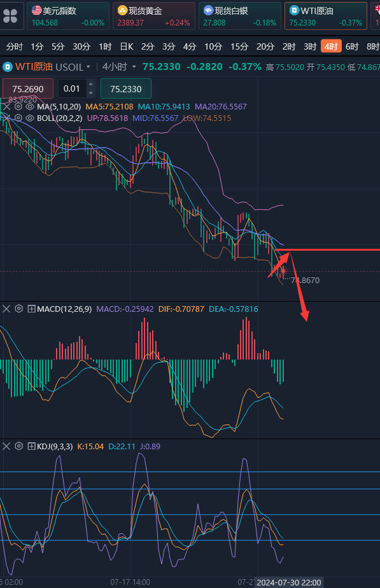The height and width of the screenshot is (588, 380).
Task: Remove the KDJ indicator with X
Action: tap(6, 446)
